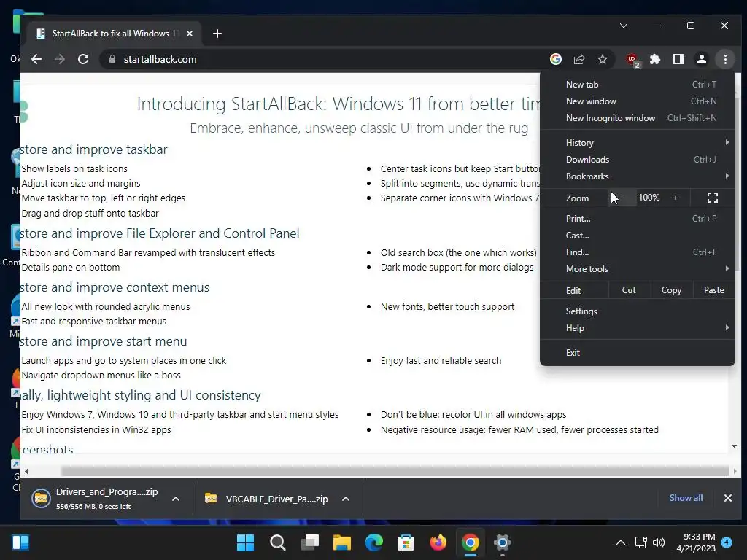Expand the Help submenu
747x560 pixels.
pos(638,327)
